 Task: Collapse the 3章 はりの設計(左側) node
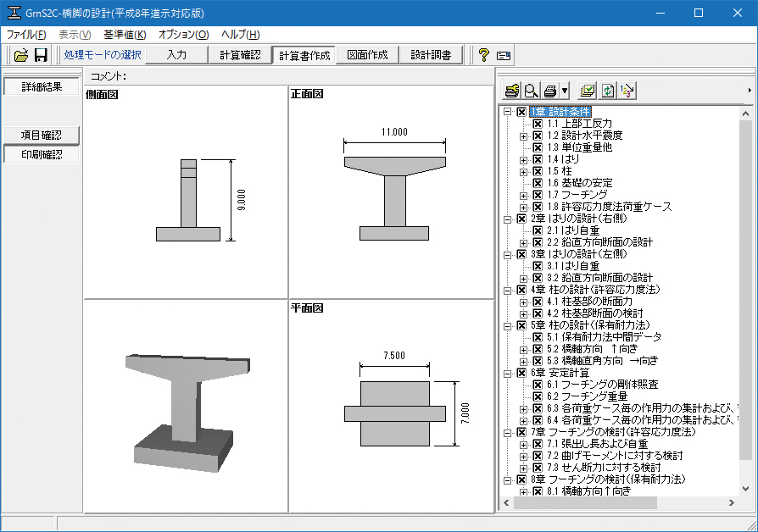(x=507, y=255)
